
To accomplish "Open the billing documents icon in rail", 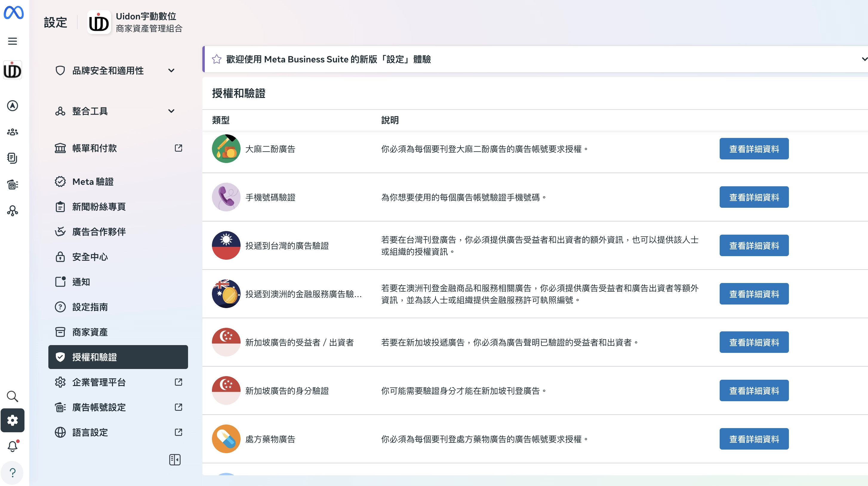I will tap(13, 158).
